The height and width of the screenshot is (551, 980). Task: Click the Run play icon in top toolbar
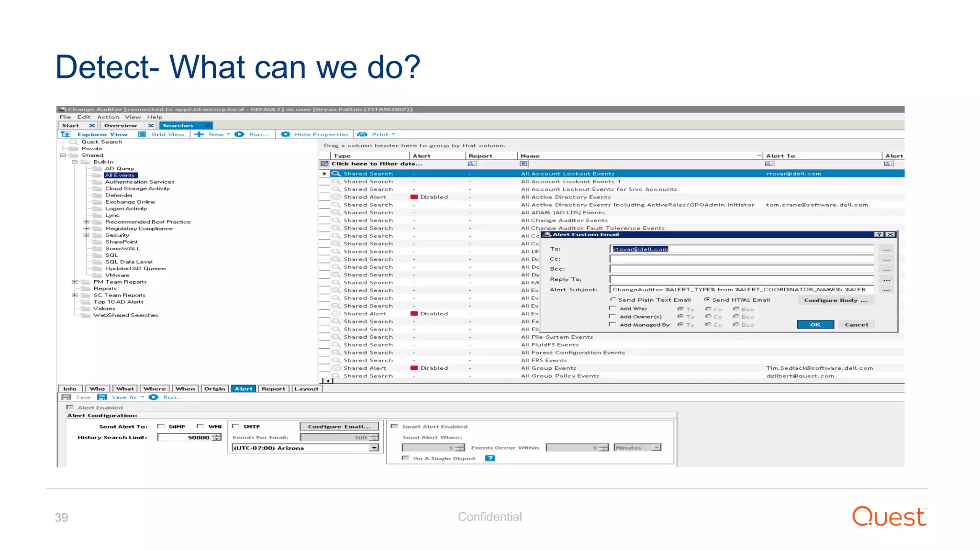[x=239, y=134]
